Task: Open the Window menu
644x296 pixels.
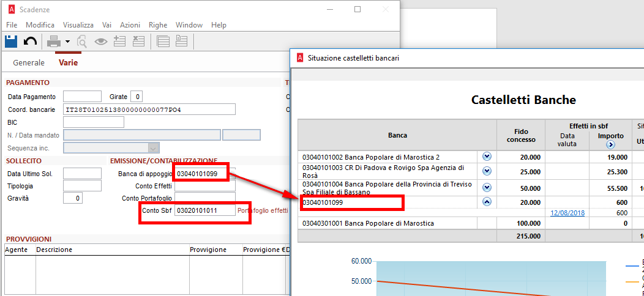Action: pyautogui.click(x=189, y=25)
